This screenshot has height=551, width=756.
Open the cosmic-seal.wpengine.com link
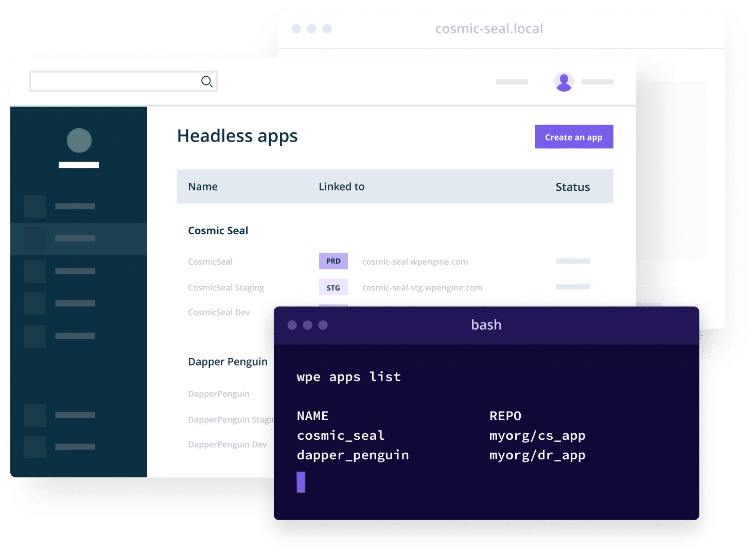click(x=415, y=262)
